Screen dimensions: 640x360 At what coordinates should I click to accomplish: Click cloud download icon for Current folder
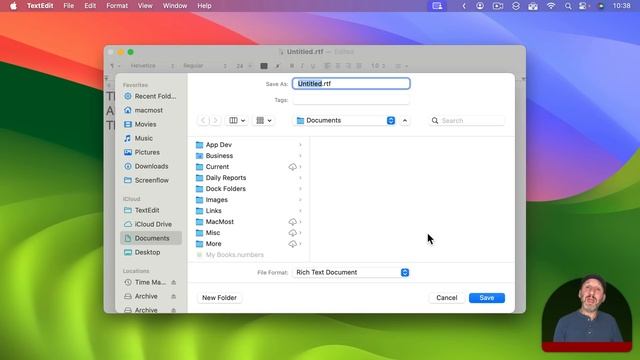[292, 167]
